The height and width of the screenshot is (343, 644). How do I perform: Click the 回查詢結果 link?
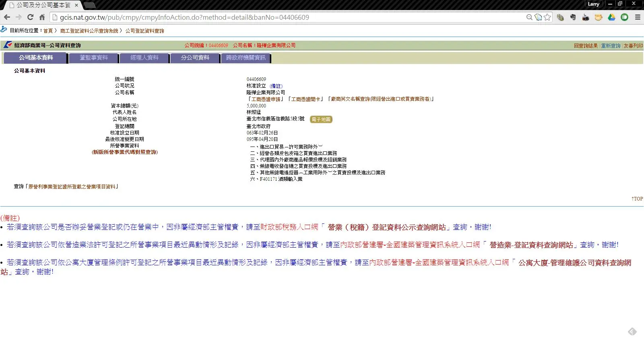586,46
